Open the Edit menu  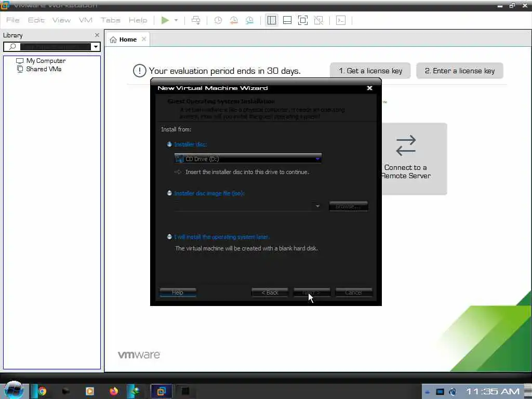(x=36, y=20)
